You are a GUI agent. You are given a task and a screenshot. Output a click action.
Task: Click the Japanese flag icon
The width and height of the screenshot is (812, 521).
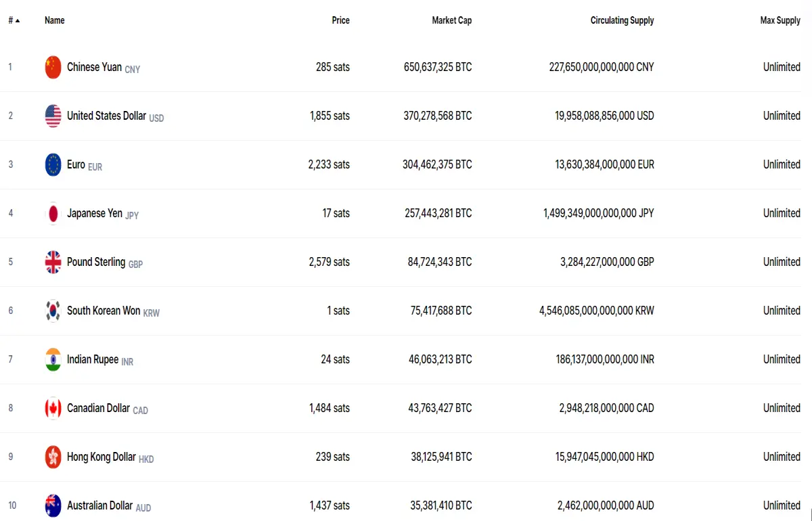click(53, 213)
